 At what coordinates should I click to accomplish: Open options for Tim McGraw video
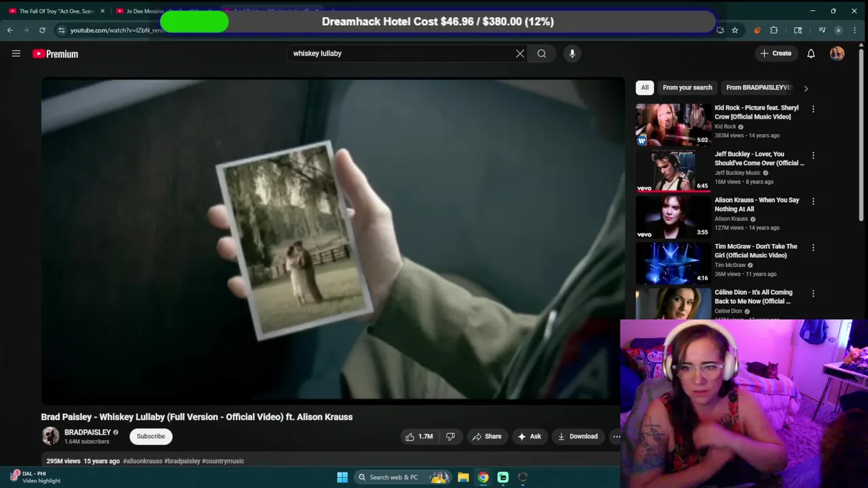coord(813,247)
